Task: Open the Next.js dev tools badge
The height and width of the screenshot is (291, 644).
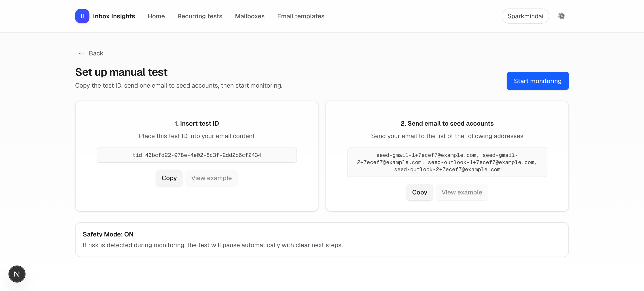Action: click(x=17, y=274)
